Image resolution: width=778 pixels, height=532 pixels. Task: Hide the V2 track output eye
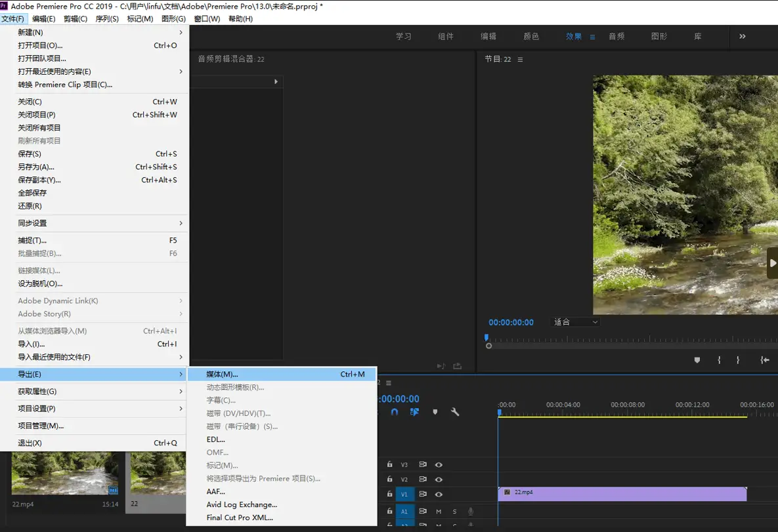pos(439,480)
